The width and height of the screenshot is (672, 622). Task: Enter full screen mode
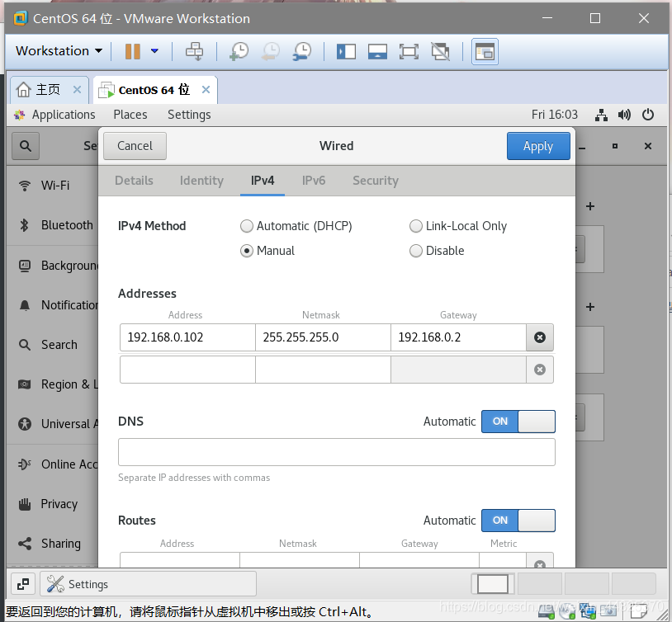[x=409, y=52]
